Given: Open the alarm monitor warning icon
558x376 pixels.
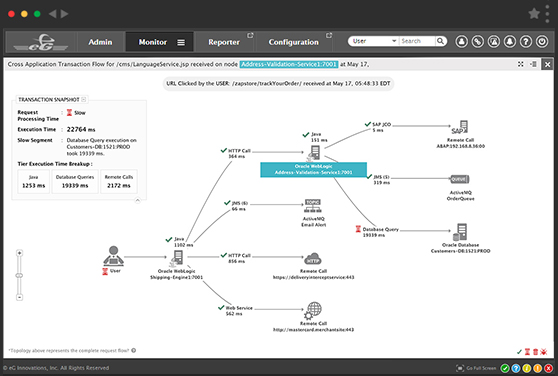Looking at the screenshot, I should coord(494,42).
